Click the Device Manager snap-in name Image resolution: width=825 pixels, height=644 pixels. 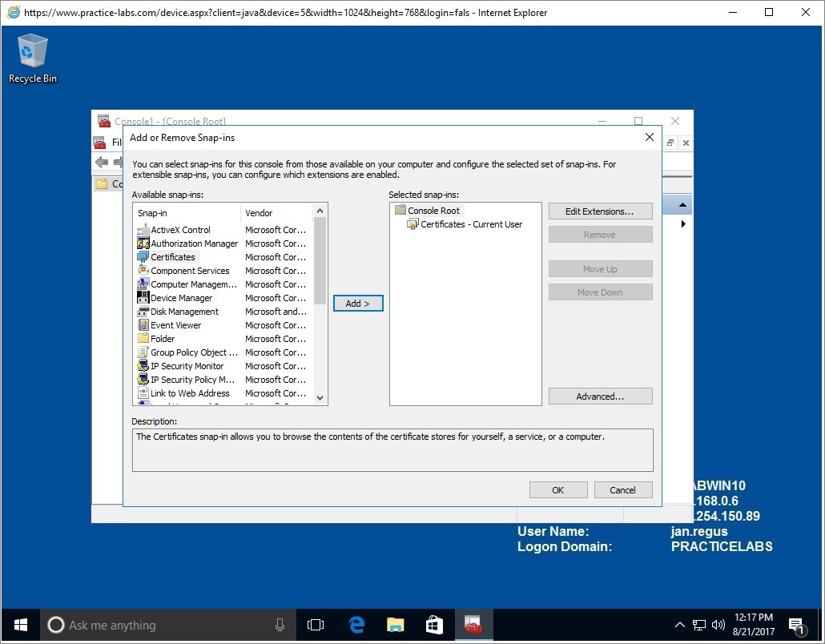182,298
